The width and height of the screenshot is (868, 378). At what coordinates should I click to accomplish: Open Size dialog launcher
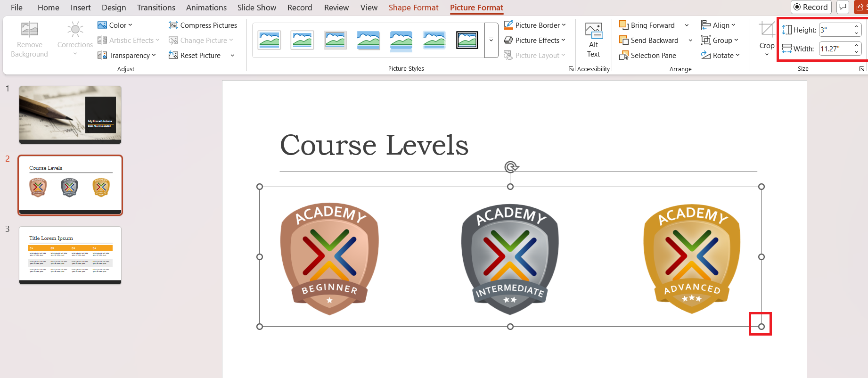click(862, 69)
